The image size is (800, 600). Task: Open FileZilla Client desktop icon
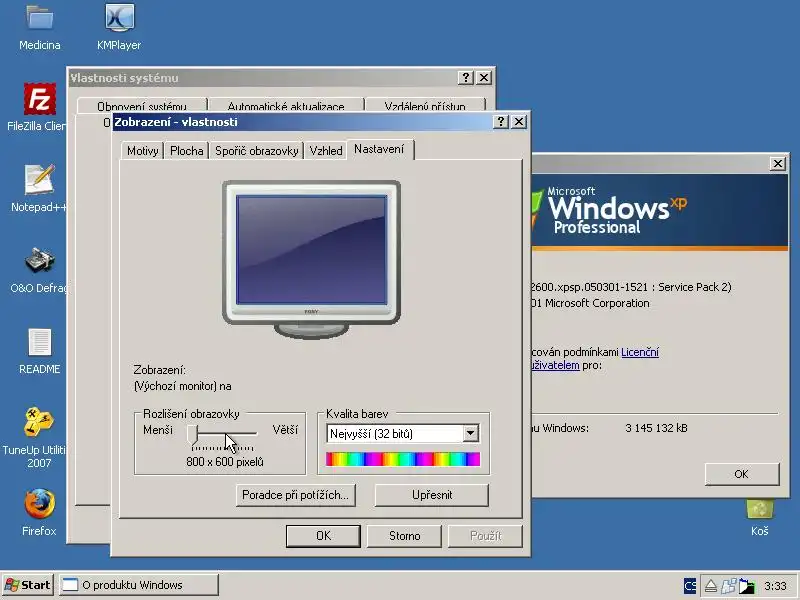[x=40, y=100]
